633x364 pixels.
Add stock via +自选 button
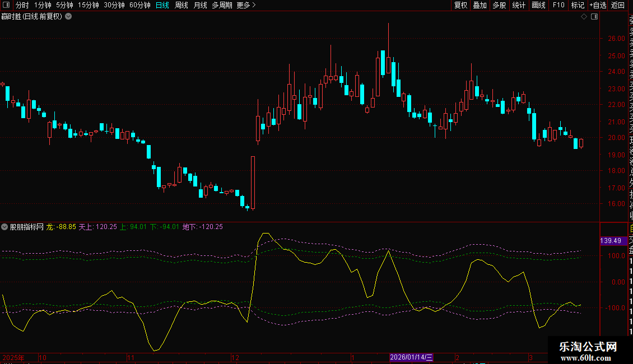pos(598,5)
